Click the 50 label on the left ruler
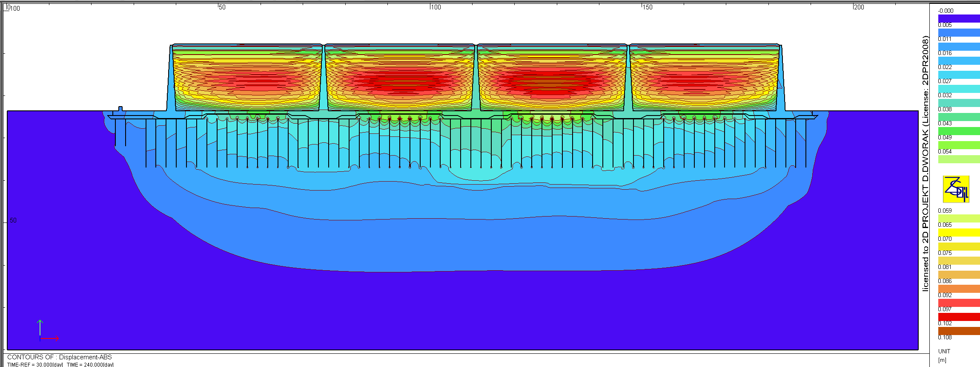The width and height of the screenshot is (980, 367). coord(13,220)
